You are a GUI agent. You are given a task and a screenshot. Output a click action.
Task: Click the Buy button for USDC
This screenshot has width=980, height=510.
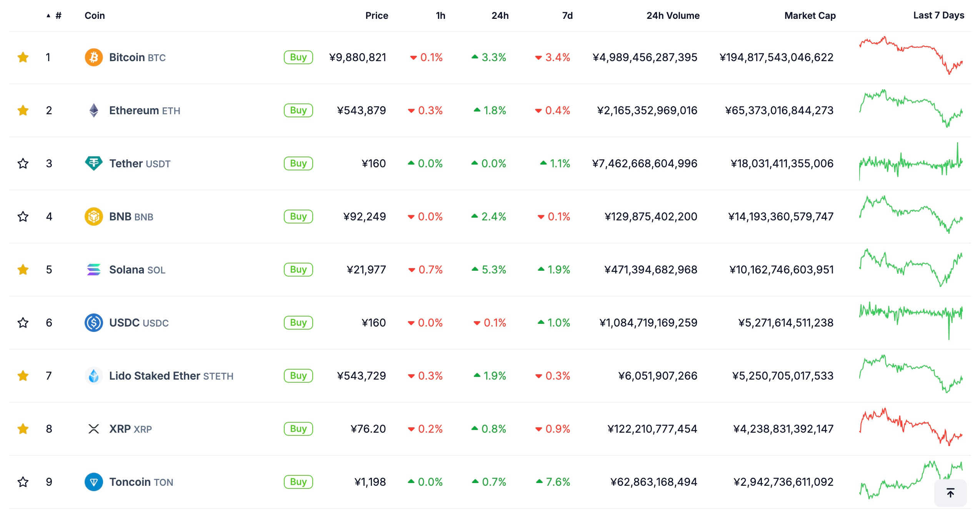(x=298, y=323)
